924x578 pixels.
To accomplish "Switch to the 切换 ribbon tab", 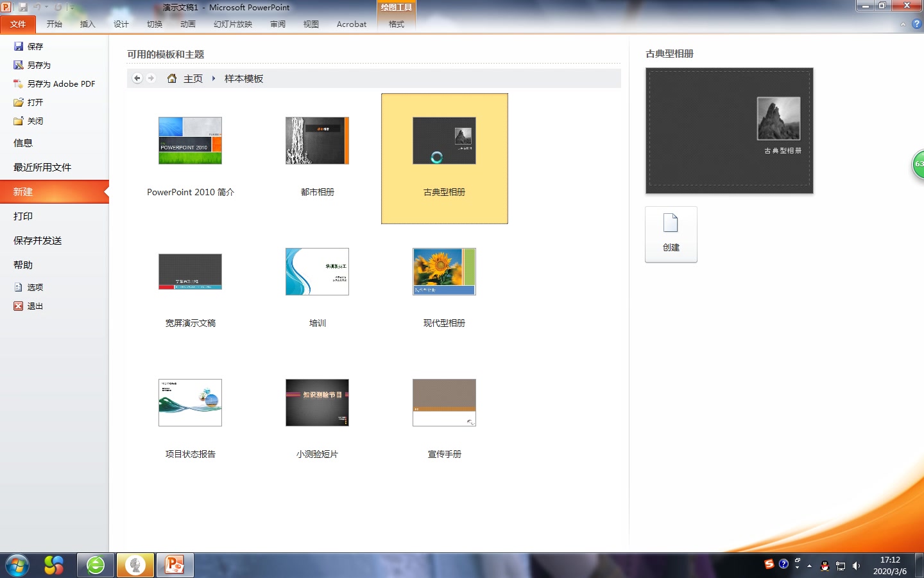I will [155, 24].
